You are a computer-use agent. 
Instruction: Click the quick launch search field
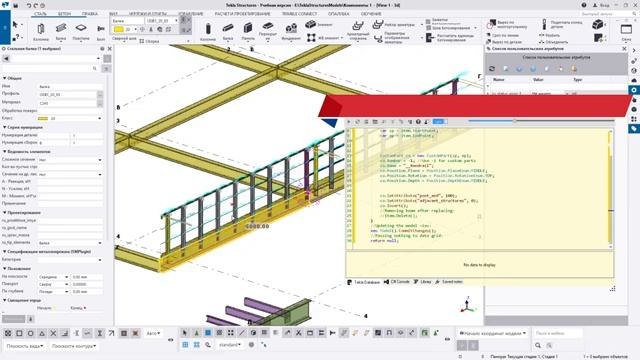(606, 14)
